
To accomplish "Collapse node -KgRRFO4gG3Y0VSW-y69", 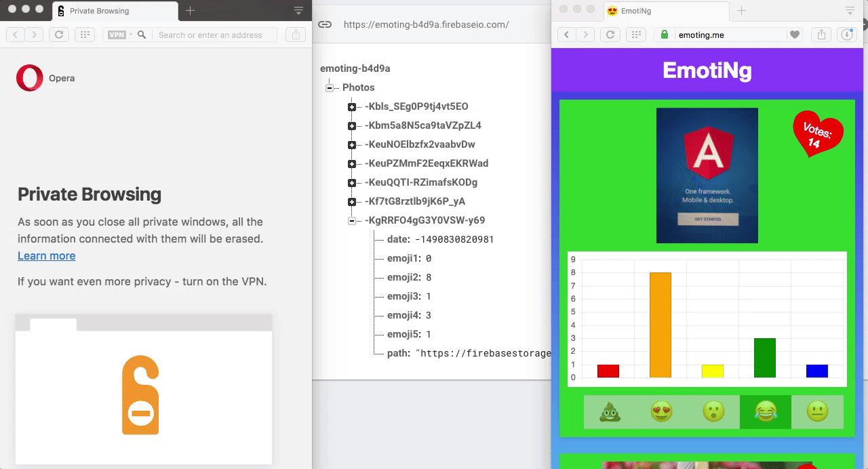I will click(x=351, y=221).
